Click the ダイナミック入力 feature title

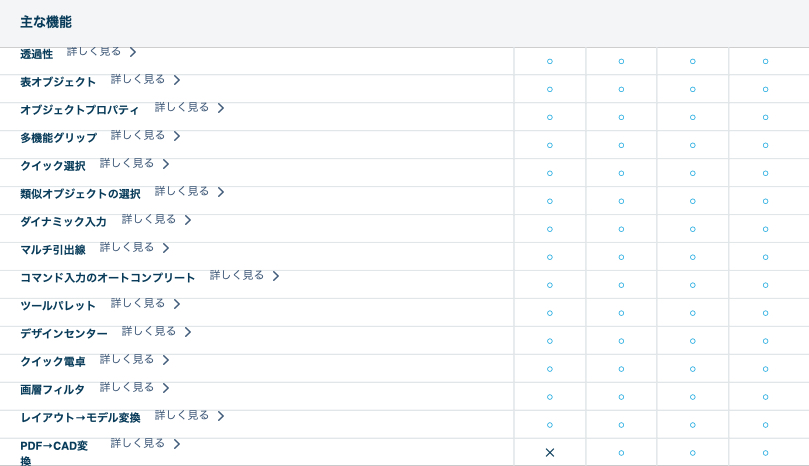point(63,221)
